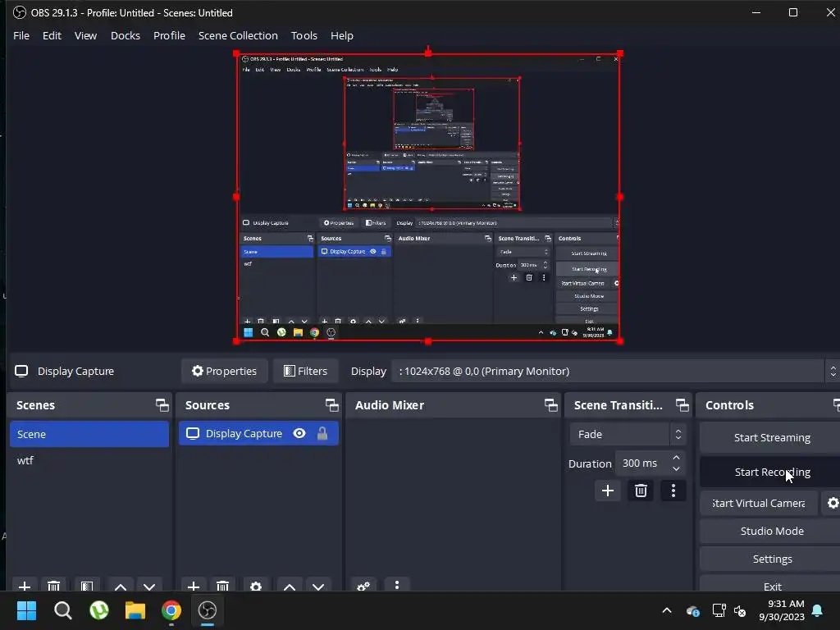Open the muted volume tray icon
This screenshot has height=630, width=840.
pyautogui.click(x=740, y=610)
